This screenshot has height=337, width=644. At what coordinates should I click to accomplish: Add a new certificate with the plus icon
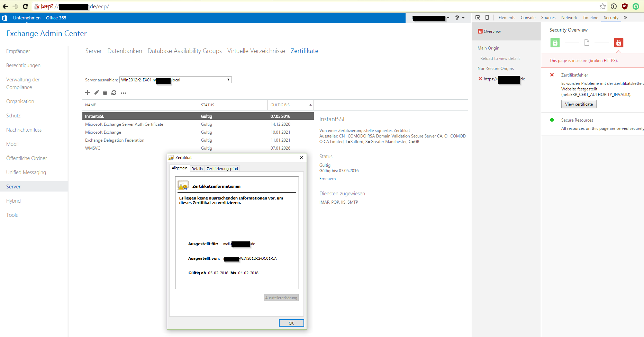[88, 92]
